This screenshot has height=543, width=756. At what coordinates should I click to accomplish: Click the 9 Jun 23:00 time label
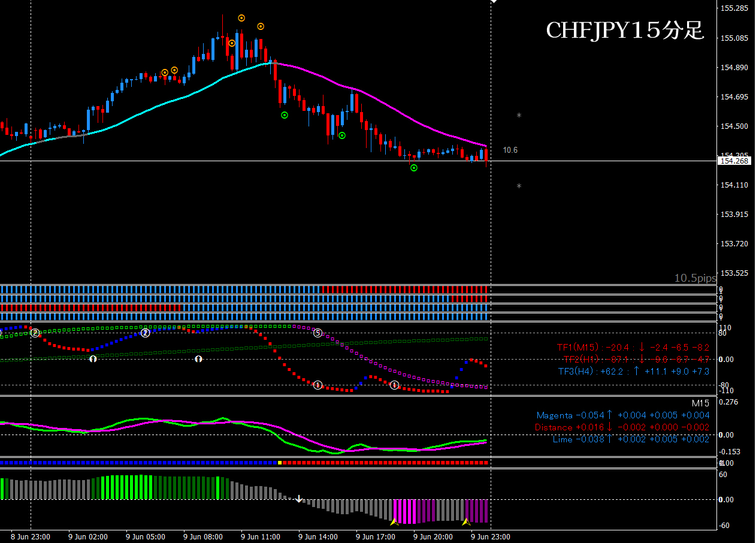491,536
